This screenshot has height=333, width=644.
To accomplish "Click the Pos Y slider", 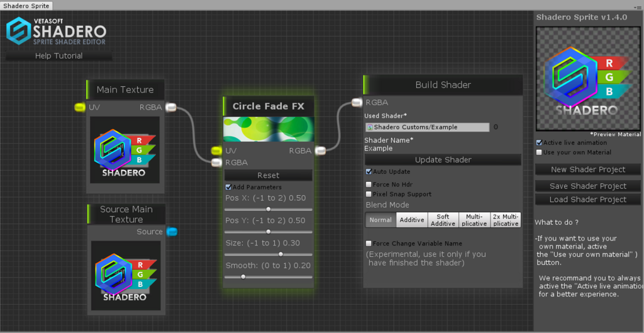I will (268, 232).
